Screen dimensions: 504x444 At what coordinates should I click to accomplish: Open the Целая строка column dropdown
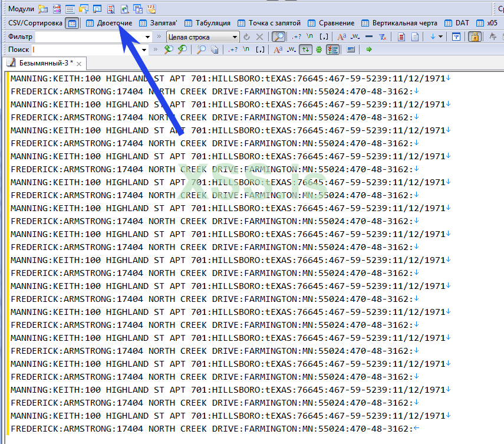click(x=203, y=37)
